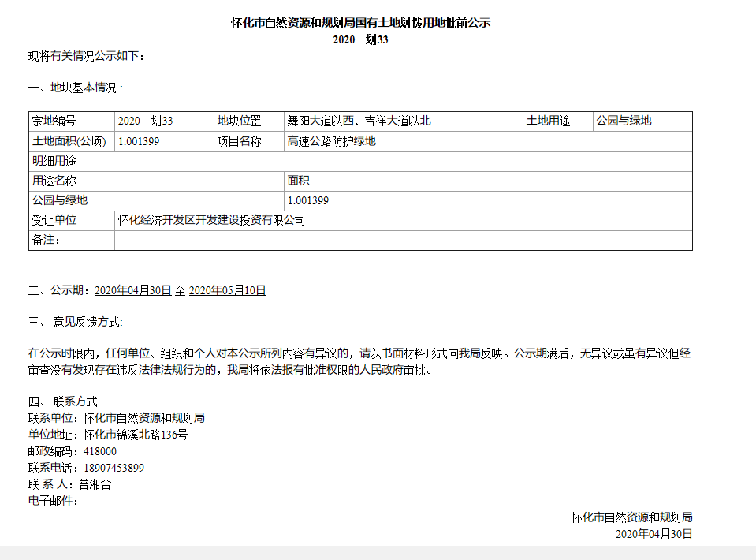
Task: Select the table cell value 2020 划33
Action: point(165,121)
